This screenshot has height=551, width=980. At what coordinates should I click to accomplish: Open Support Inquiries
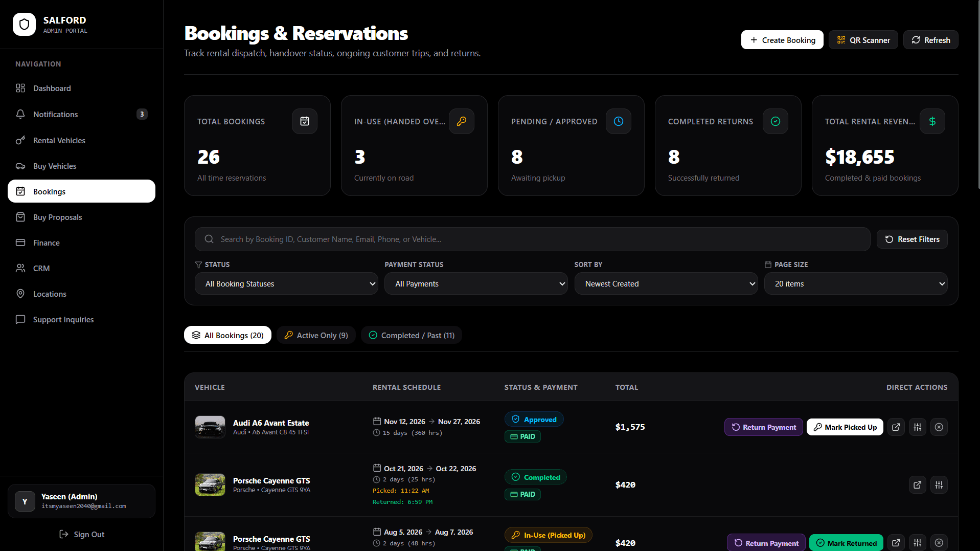tap(81, 319)
